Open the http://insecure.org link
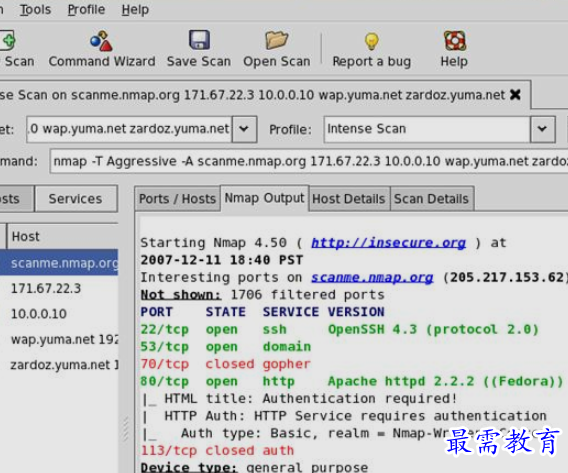568x473 pixels. pyautogui.click(x=388, y=243)
